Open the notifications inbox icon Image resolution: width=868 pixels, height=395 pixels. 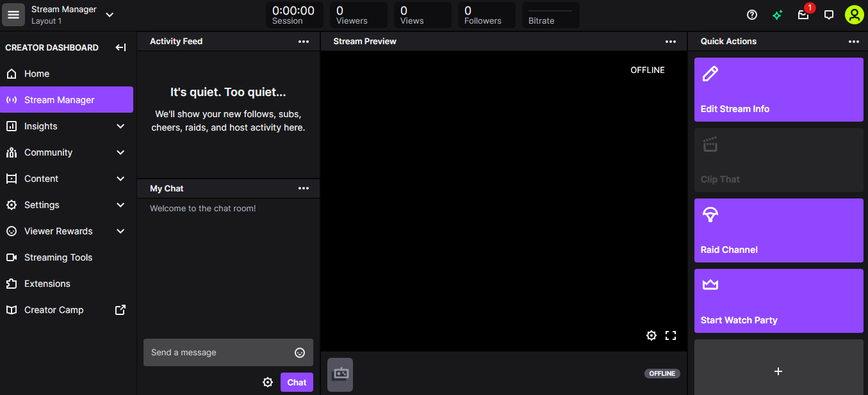pyautogui.click(x=803, y=15)
